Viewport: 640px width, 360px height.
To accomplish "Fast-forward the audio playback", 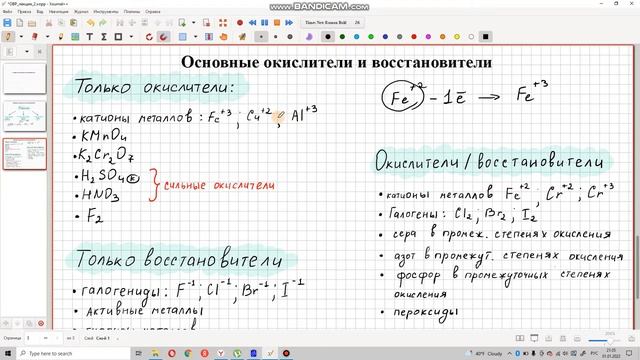I will coord(289,23).
